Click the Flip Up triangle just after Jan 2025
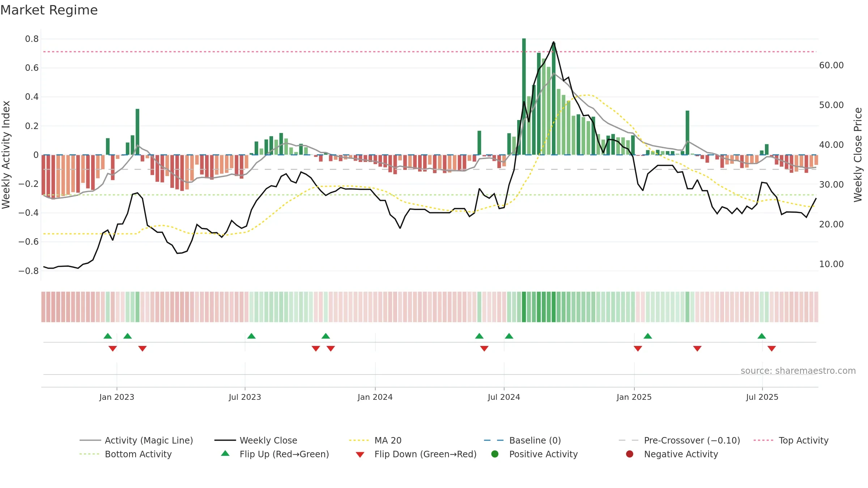This screenshot has height=488, width=868. tap(648, 336)
